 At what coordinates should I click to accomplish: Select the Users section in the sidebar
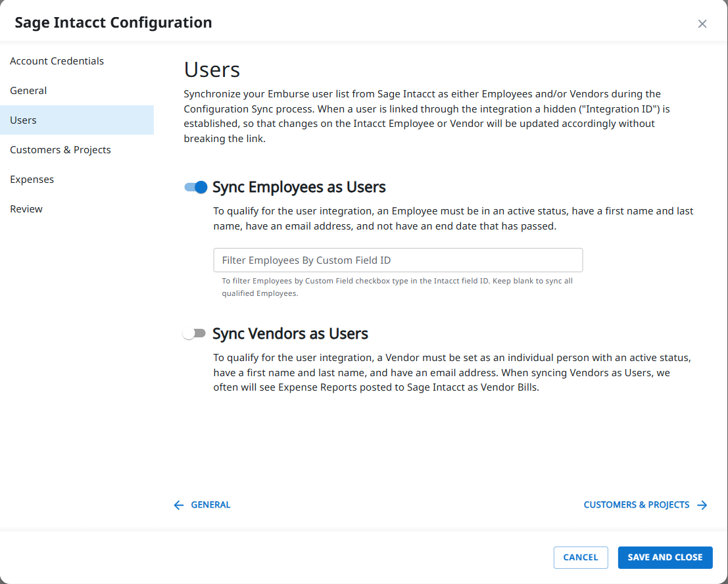23,120
